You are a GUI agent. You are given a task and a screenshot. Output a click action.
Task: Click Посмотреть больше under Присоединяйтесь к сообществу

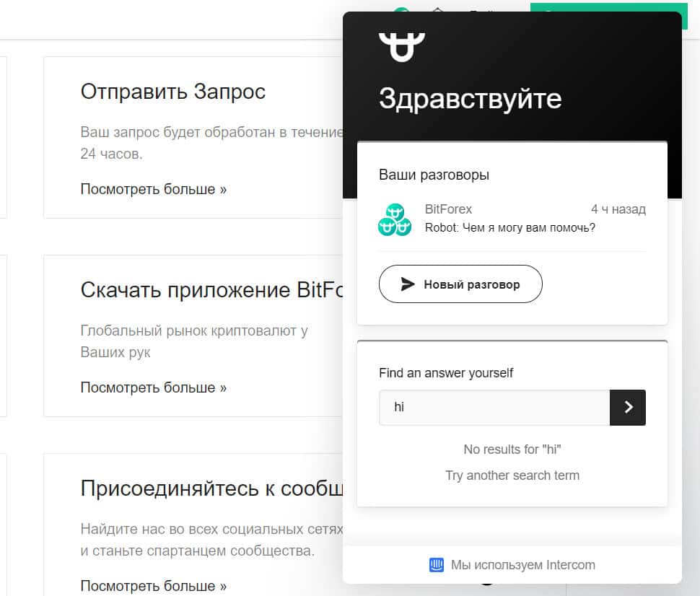coord(154,586)
